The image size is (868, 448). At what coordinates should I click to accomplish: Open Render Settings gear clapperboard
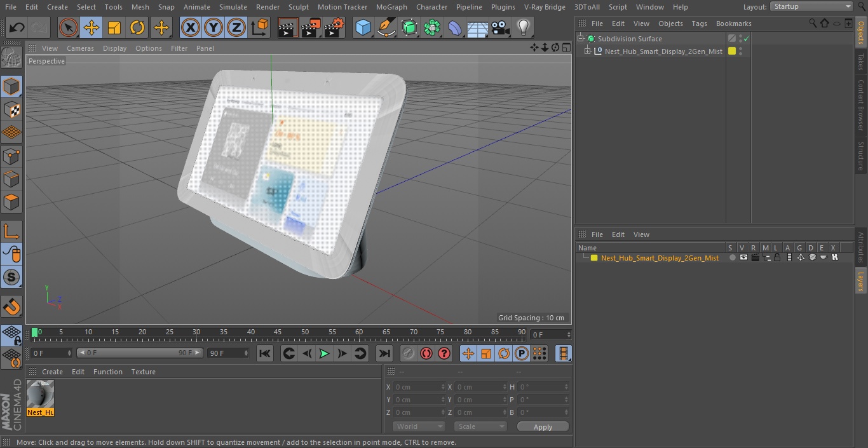tap(334, 27)
